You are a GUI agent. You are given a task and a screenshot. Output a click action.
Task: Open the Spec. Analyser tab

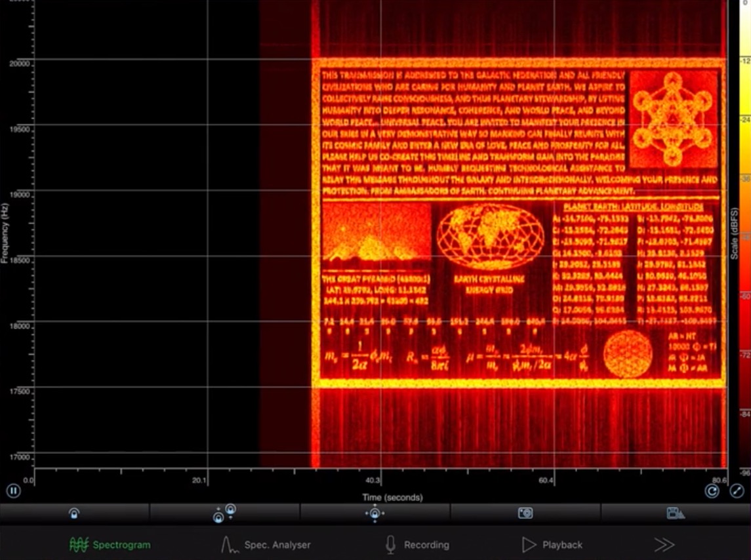pos(266,545)
